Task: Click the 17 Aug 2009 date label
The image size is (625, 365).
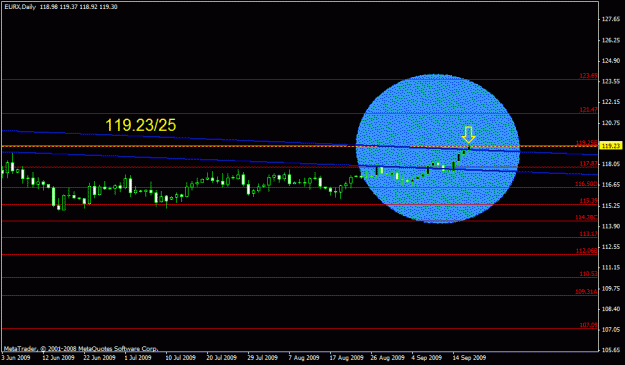Action: coord(346,357)
